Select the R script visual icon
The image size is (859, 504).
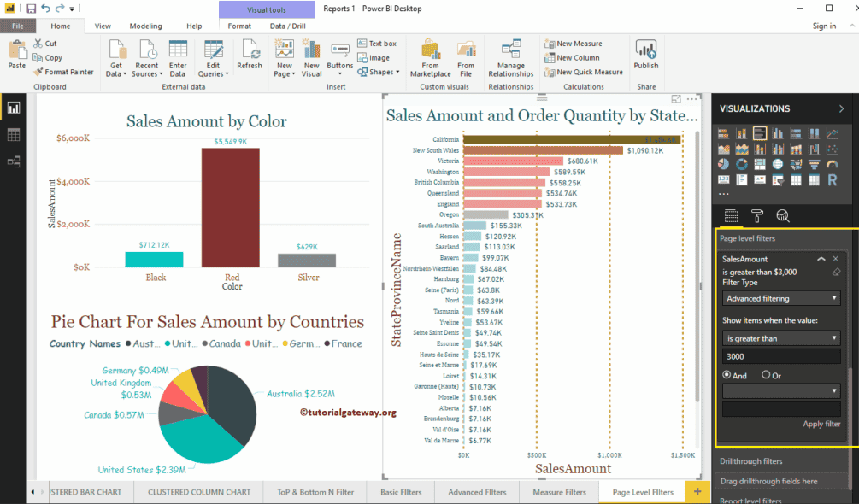click(833, 179)
